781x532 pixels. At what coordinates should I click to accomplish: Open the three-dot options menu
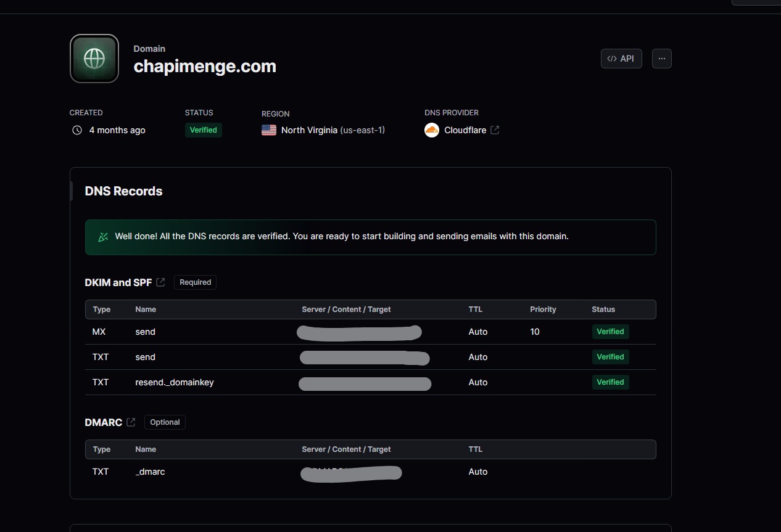pyautogui.click(x=661, y=59)
